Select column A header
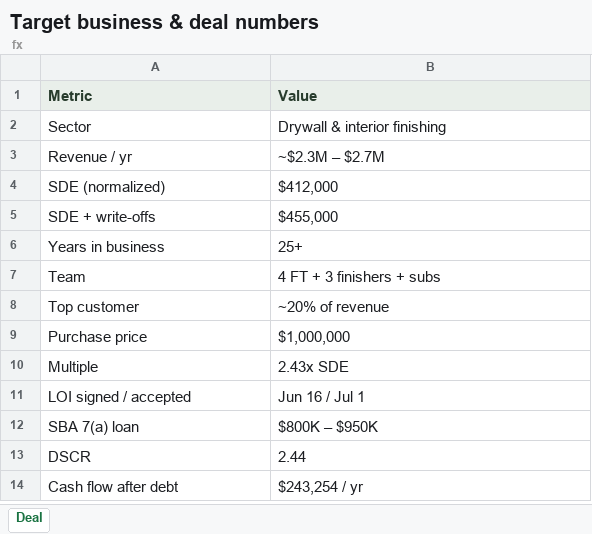 [155, 67]
